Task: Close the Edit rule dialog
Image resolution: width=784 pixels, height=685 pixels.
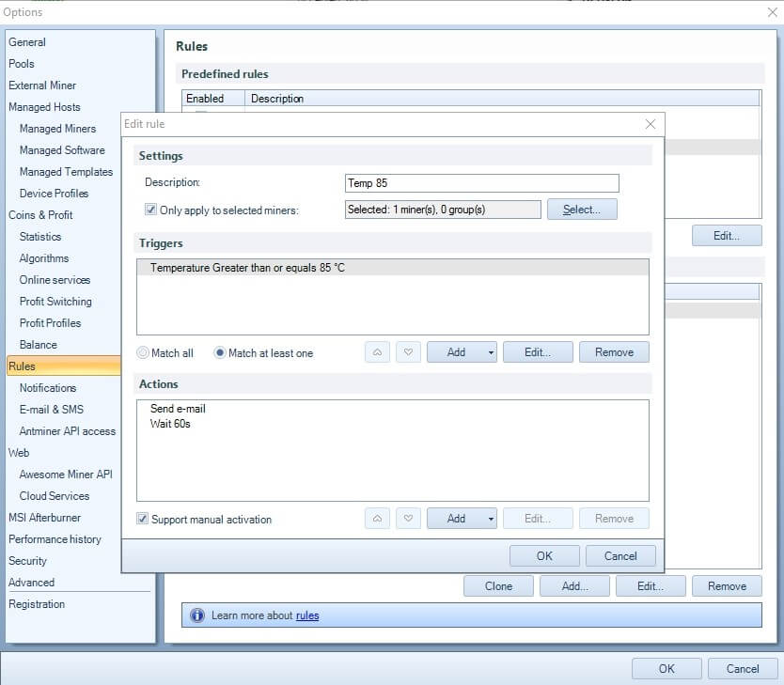Action: (x=650, y=124)
